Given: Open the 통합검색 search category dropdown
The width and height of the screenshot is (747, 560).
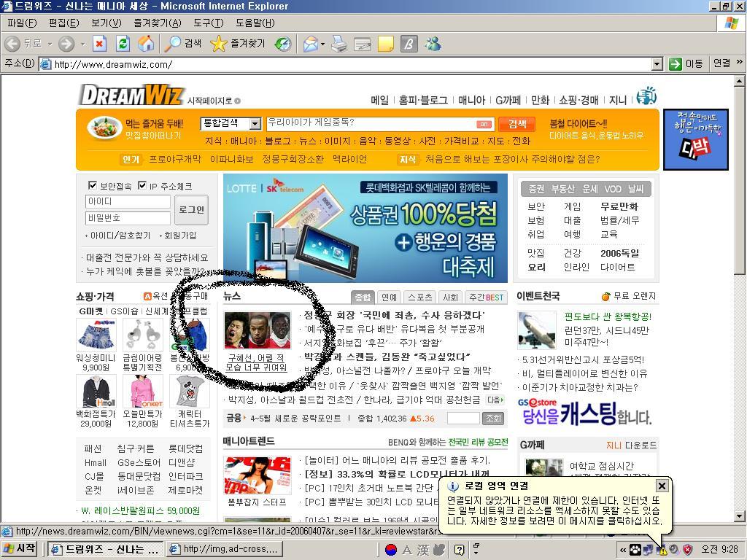Looking at the screenshot, I should [255, 124].
